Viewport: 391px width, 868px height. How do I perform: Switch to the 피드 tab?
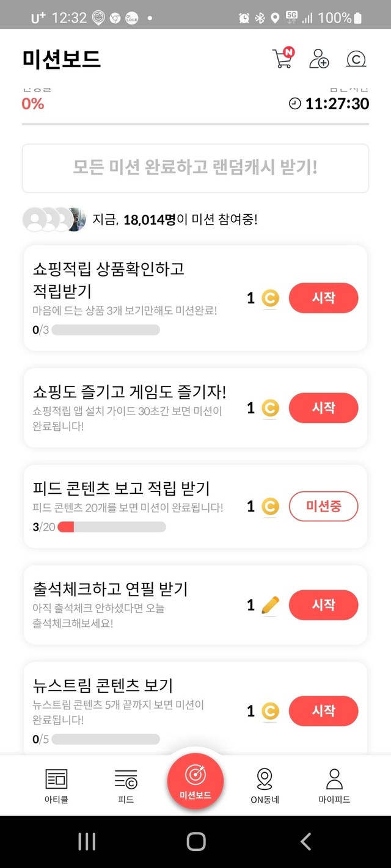[x=126, y=785]
